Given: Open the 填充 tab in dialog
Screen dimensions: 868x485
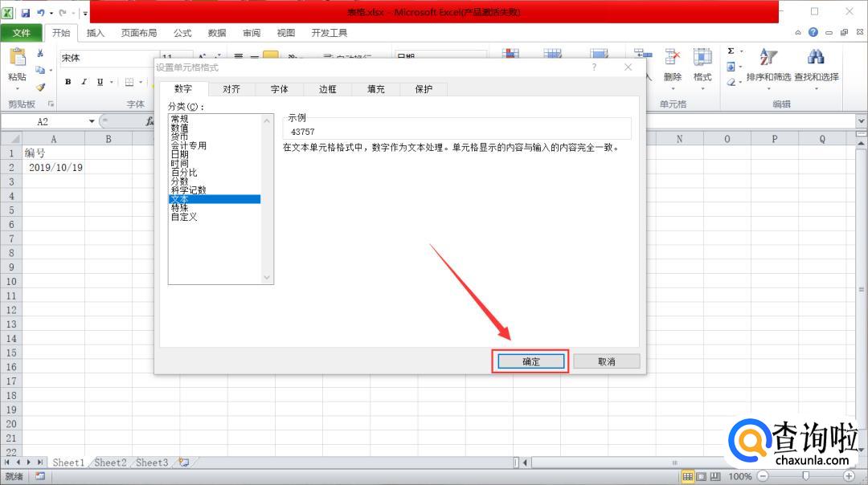Looking at the screenshot, I should (x=376, y=89).
